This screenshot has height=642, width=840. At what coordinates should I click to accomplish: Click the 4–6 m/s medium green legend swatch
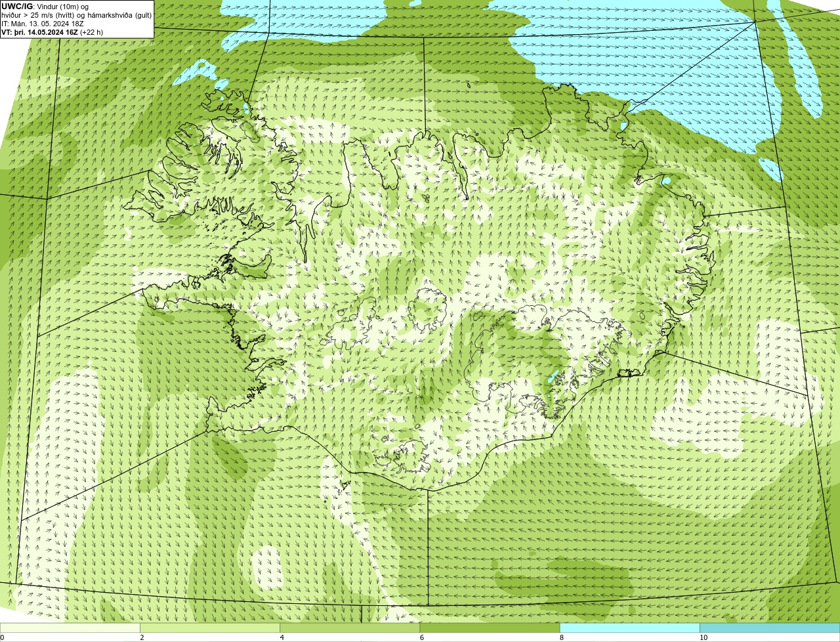[350, 628]
